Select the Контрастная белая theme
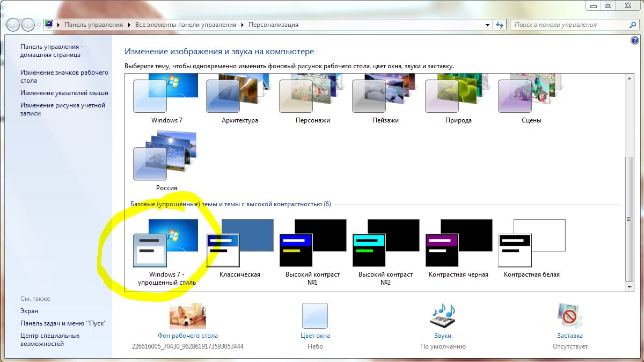Viewport: 644px width, 362px height. (x=531, y=248)
